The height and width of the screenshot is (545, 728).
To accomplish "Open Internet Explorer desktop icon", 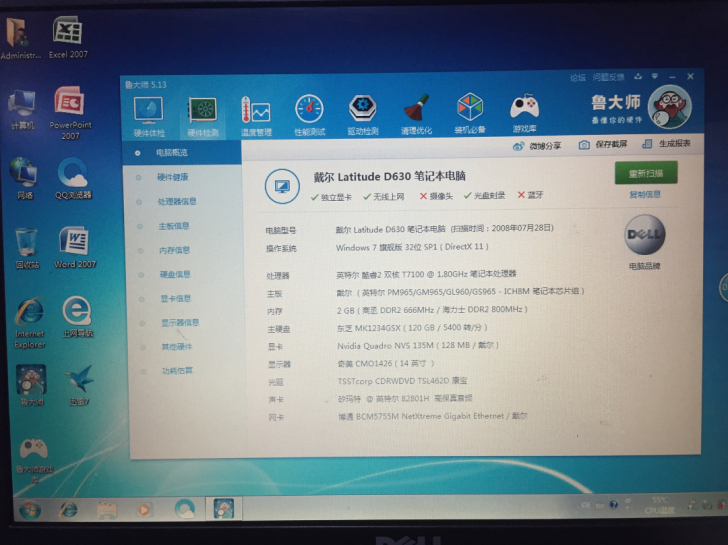I will tap(30, 323).
